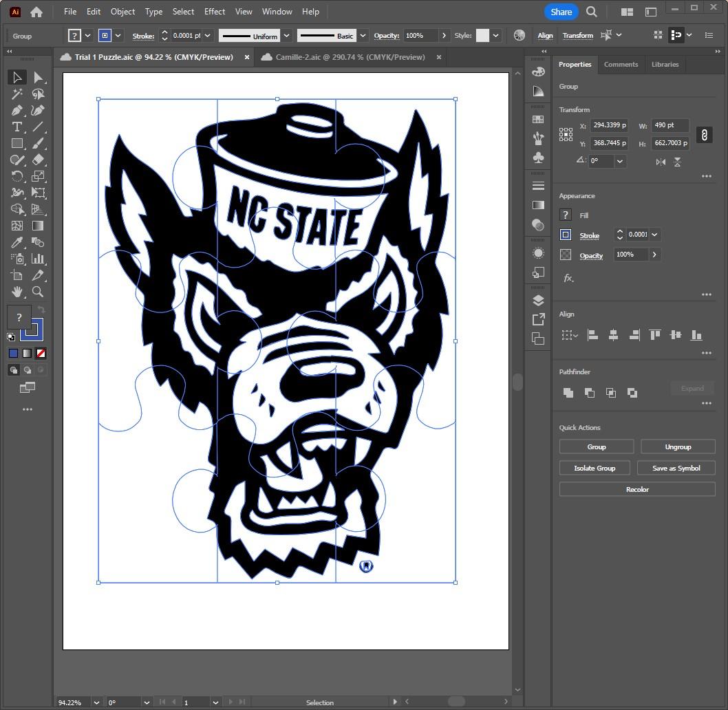The height and width of the screenshot is (710, 728).
Task: Pick the Eyedropper tool
Action: pos(17,242)
